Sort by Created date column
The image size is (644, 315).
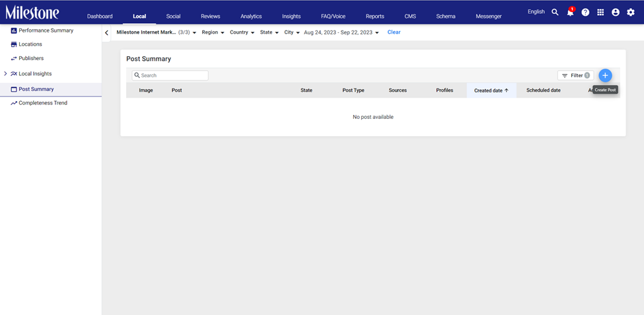[491, 90]
